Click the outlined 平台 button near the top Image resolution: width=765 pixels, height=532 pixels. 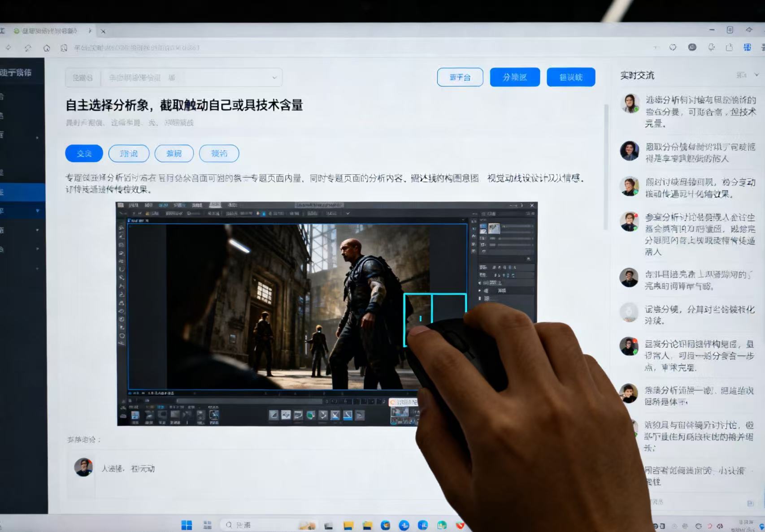tap(460, 77)
